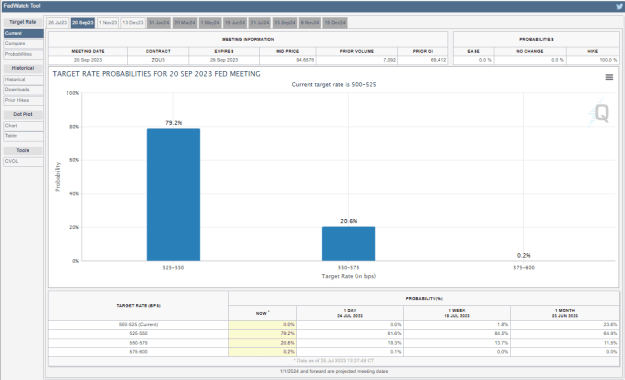
Task: Open the Historical sidebar link under Historical header
Action: pos(24,80)
